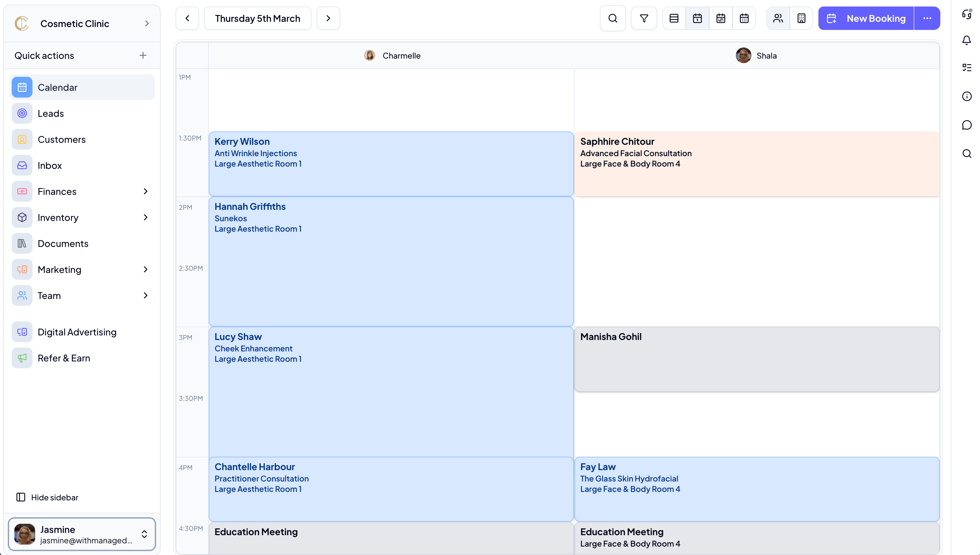Click the right rail search icon
Viewport: 980px width, 555px height.
coord(967,154)
